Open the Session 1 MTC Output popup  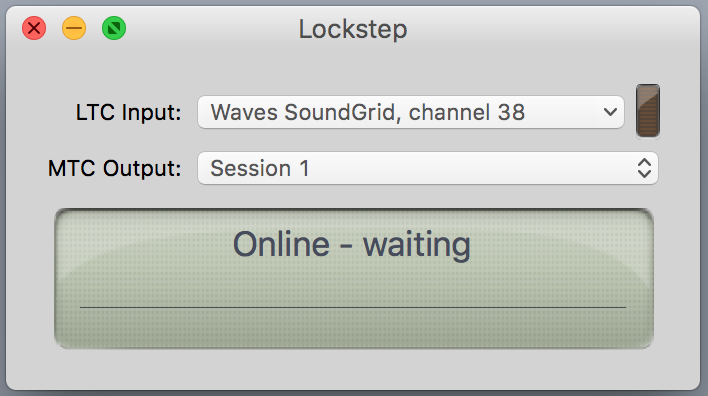pyautogui.click(x=428, y=168)
